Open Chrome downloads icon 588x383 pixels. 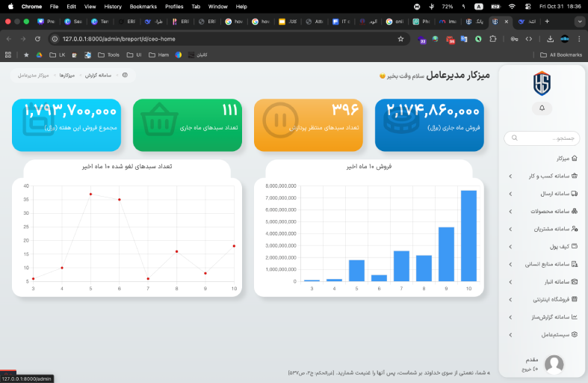coord(550,39)
